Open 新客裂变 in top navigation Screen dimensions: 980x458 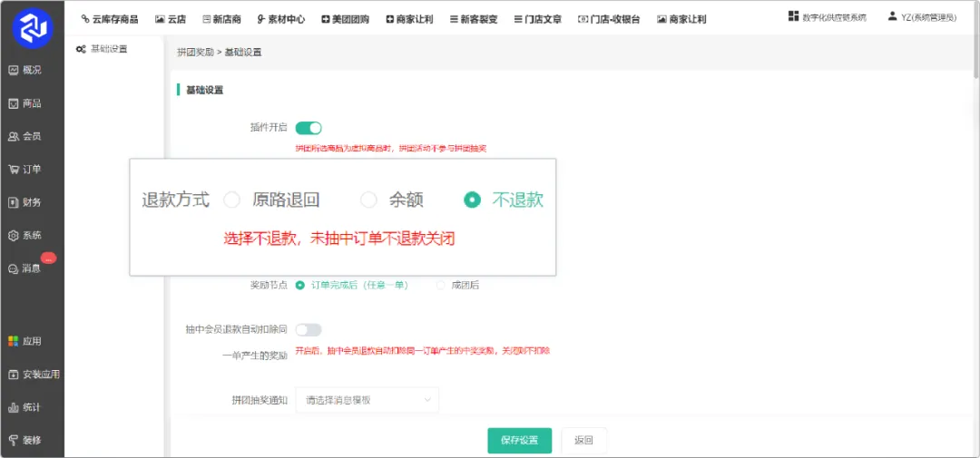coord(474,19)
